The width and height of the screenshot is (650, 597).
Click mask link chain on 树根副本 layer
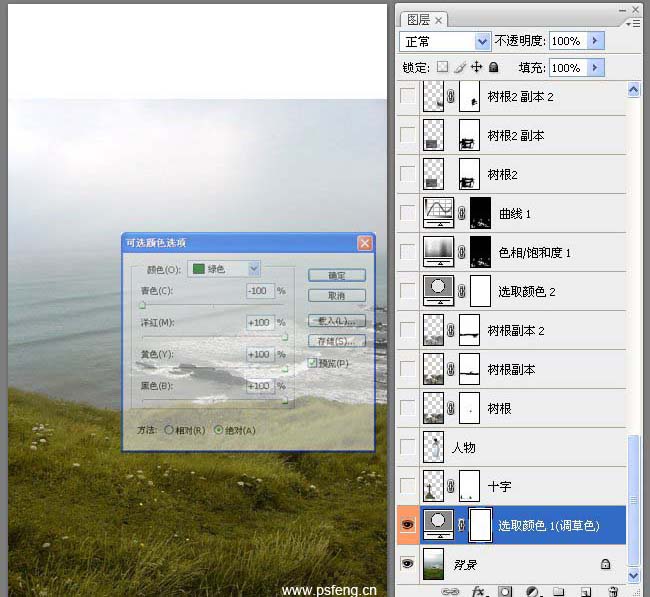(x=451, y=369)
